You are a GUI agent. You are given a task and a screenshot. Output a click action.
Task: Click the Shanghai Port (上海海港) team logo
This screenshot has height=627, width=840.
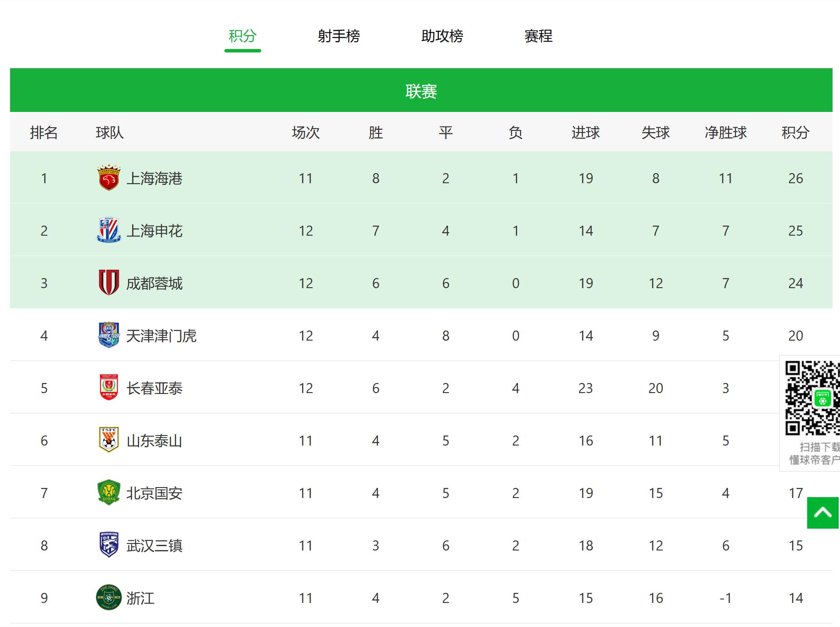click(108, 178)
